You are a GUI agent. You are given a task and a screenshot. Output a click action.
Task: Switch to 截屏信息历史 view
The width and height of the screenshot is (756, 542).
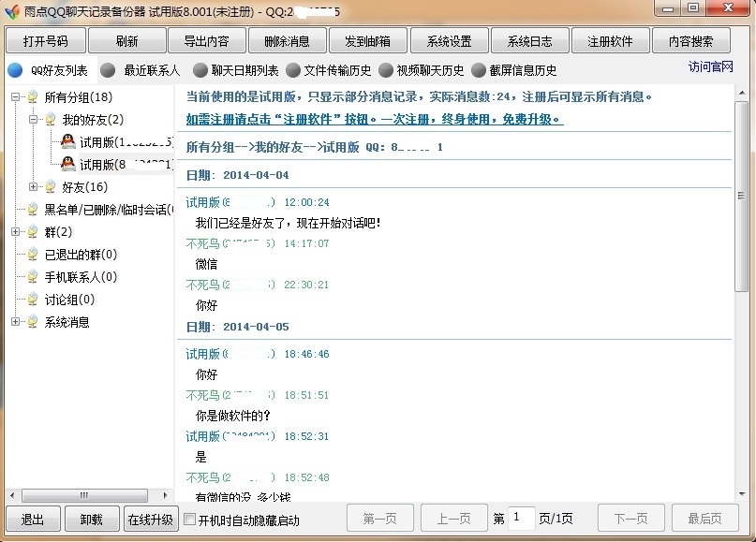479,70
